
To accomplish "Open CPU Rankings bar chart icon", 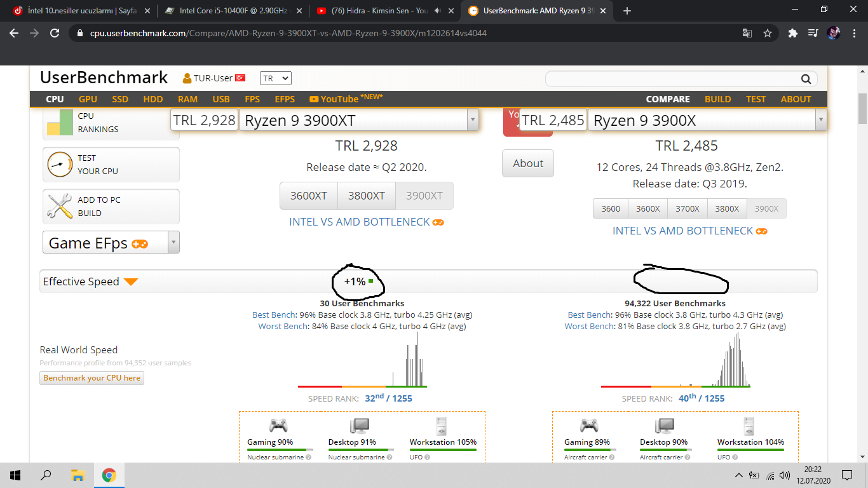I will 60,122.
